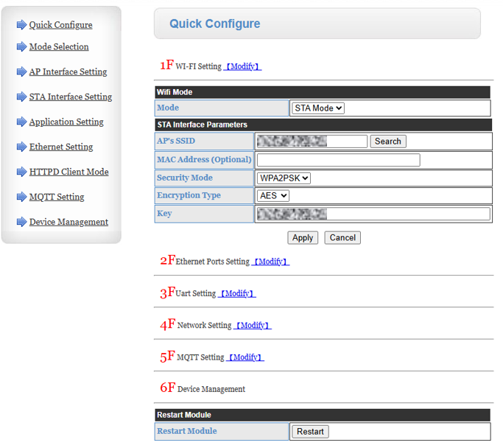
Task: Click the Encryption Type label
Action: [189, 195]
